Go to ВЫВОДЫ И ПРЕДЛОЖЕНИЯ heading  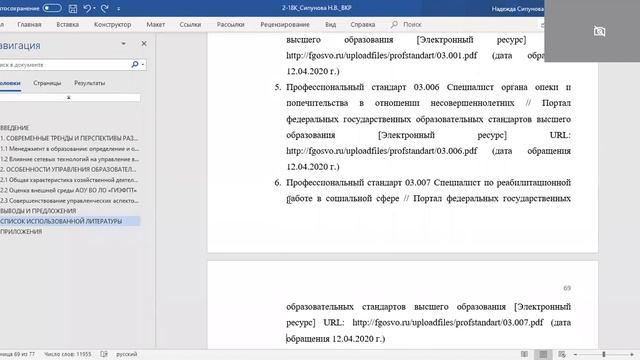pos(38,211)
